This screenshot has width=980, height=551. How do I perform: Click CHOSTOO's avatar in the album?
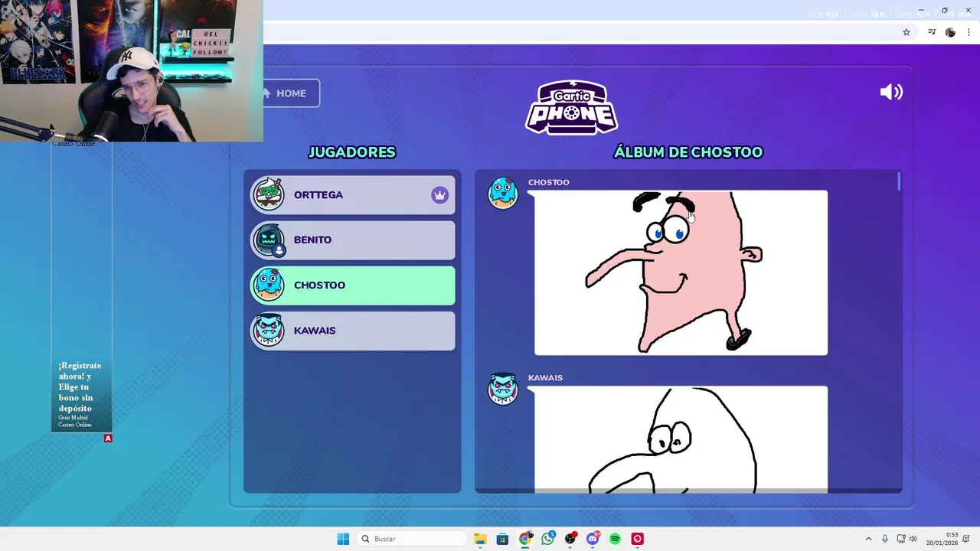tap(503, 193)
